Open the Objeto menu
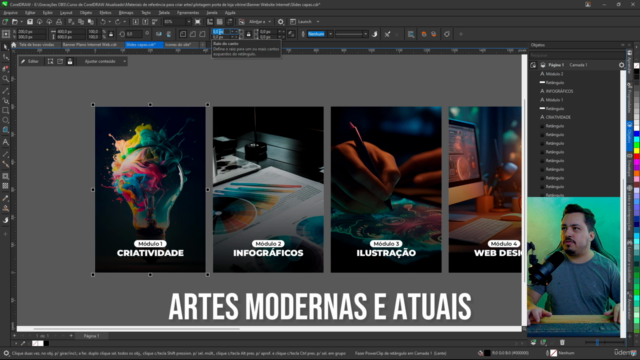The height and width of the screenshot is (360, 640). click(86, 13)
